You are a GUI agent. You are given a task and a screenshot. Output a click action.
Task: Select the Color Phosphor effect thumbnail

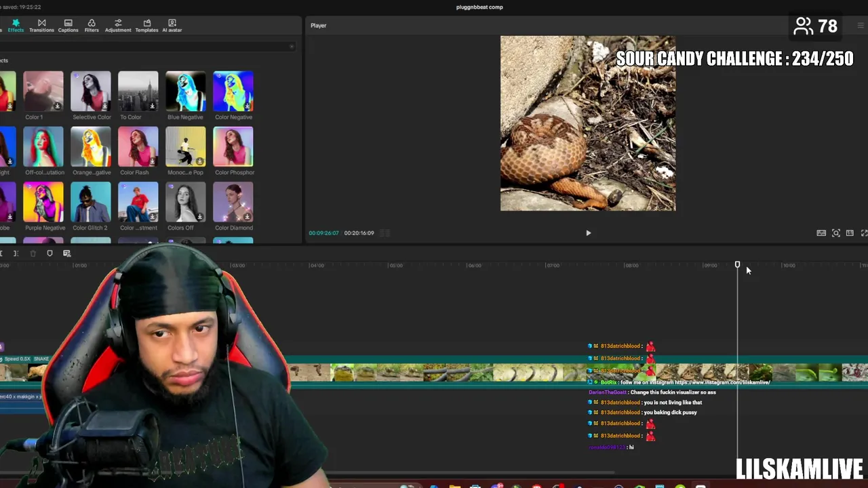pos(233,146)
